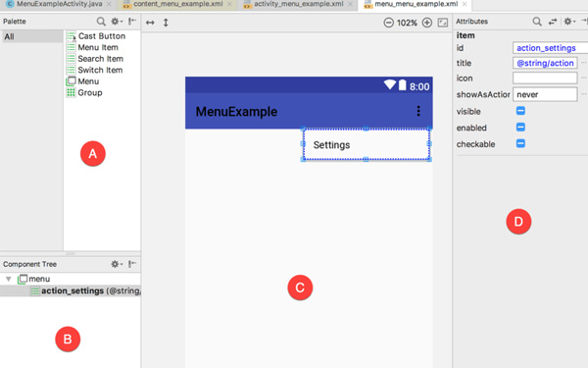Click 102% zoom level text

pos(407,23)
